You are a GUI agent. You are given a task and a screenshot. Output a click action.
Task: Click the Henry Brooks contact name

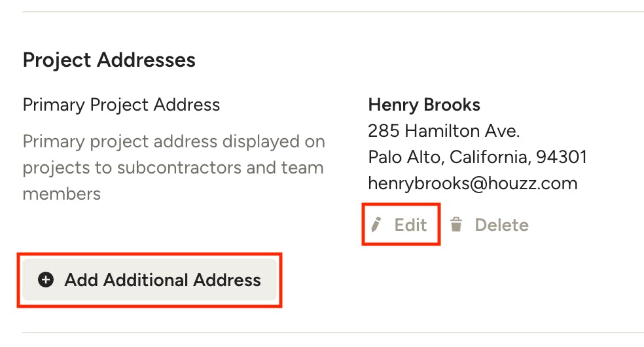(x=424, y=105)
